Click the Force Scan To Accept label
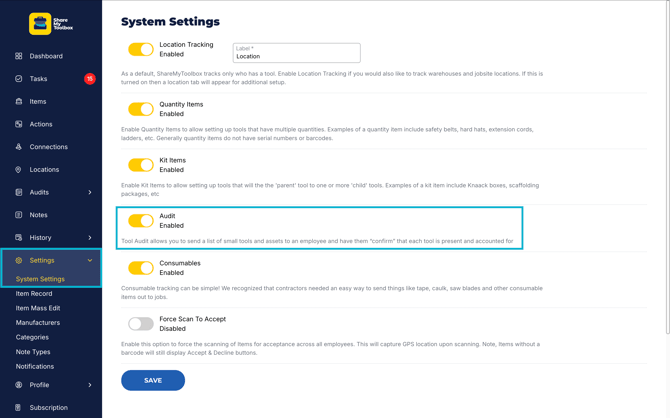The image size is (670, 418). [193, 319]
